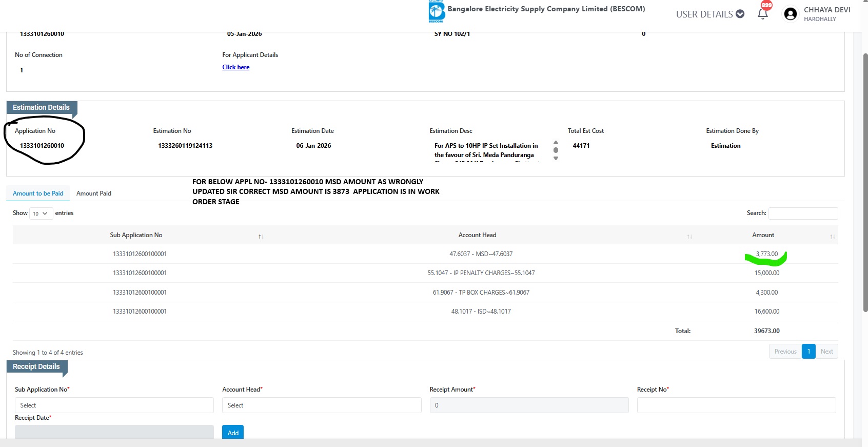This screenshot has width=868, height=447.
Task: Sort by Amount column arrows
Action: [832, 236]
